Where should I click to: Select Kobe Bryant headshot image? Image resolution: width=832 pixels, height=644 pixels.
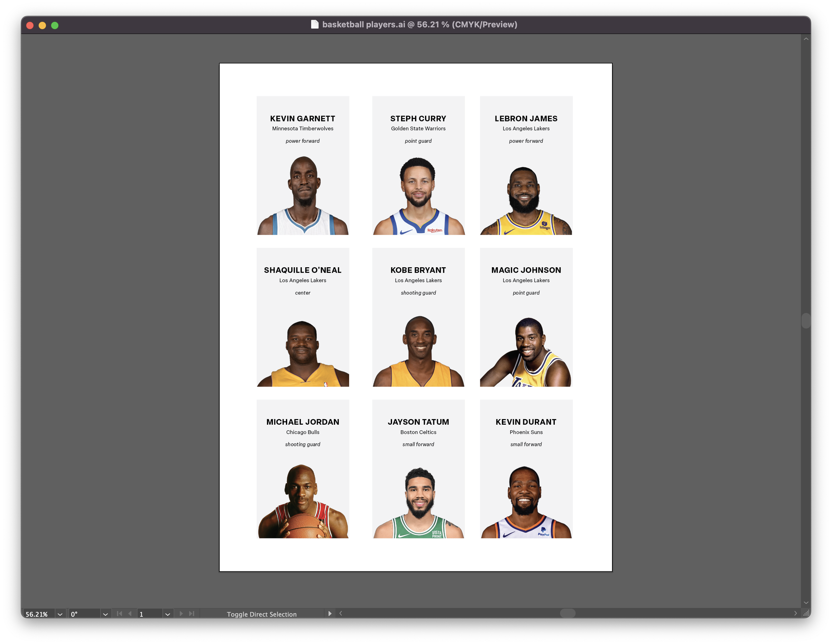[418, 351]
